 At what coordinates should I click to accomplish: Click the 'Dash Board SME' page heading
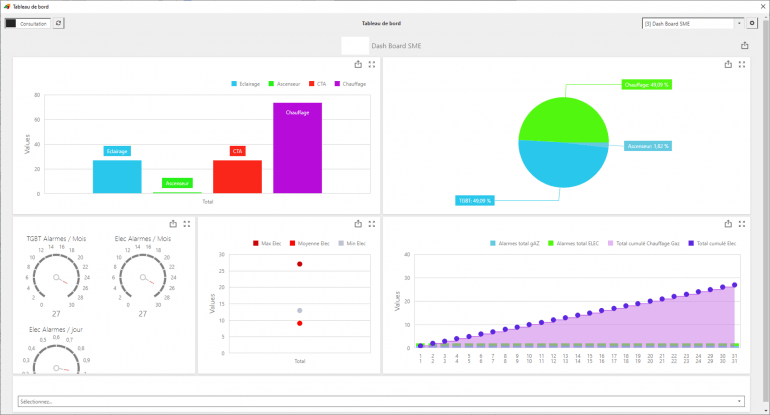(396, 46)
